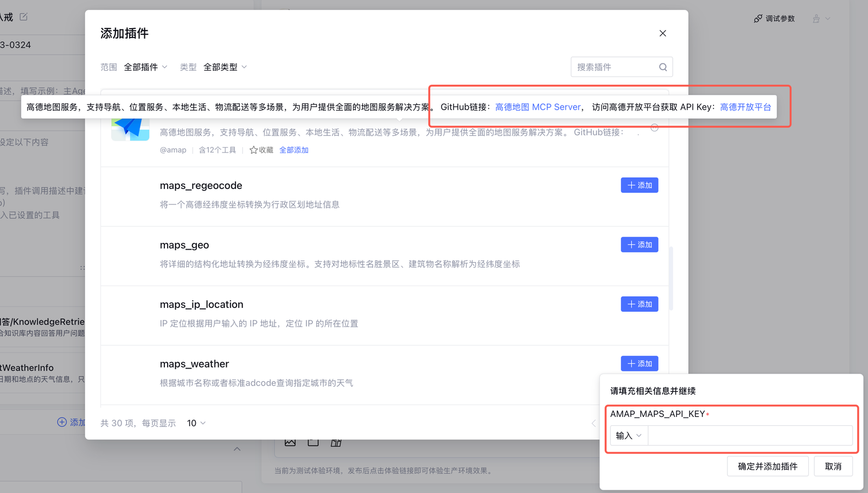868x493 pixels.
Task: Click the edit pencil icon beside the title
Action: tap(23, 17)
